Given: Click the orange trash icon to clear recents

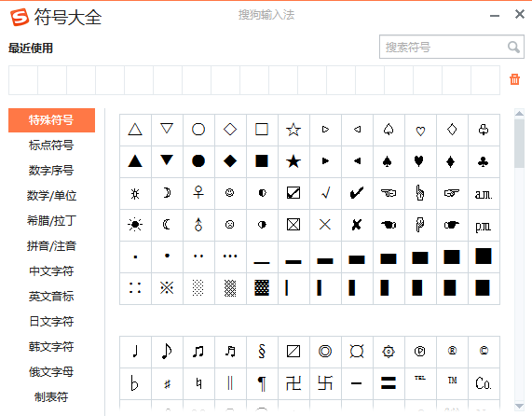Looking at the screenshot, I should (x=514, y=79).
